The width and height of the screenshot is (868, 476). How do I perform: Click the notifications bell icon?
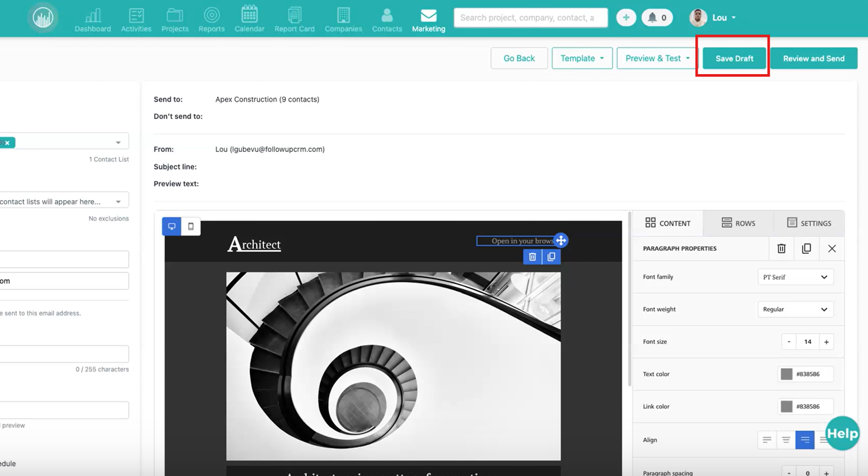(x=652, y=17)
